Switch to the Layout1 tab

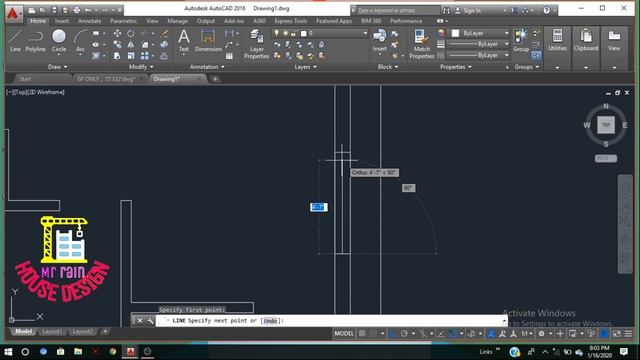point(52,332)
